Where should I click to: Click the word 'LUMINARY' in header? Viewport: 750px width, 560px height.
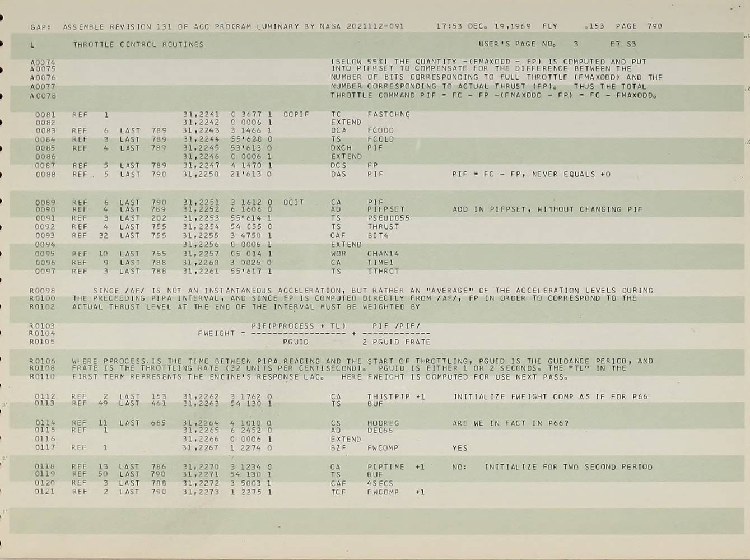pyautogui.click(x=278, y=26)
